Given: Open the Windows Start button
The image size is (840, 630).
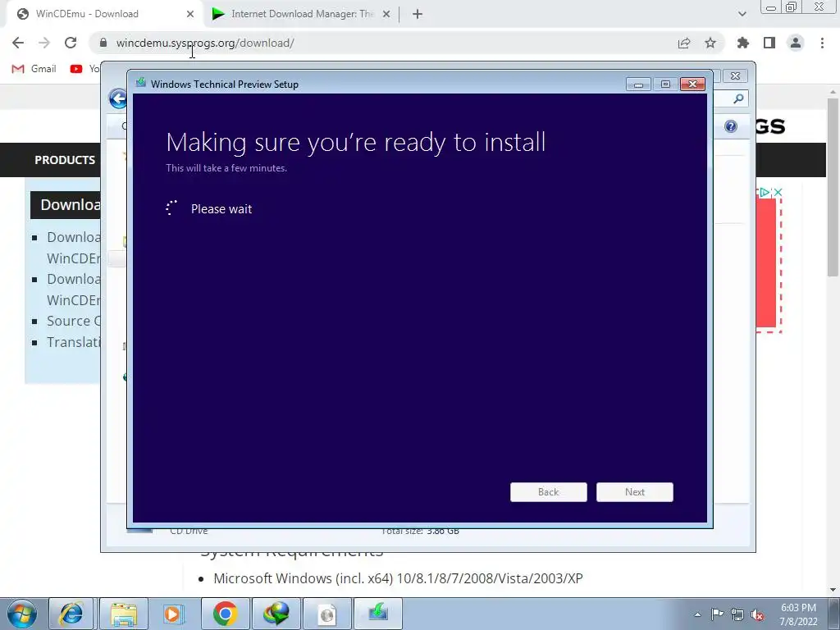Looking at the screenshot, I should pos(21,614).
